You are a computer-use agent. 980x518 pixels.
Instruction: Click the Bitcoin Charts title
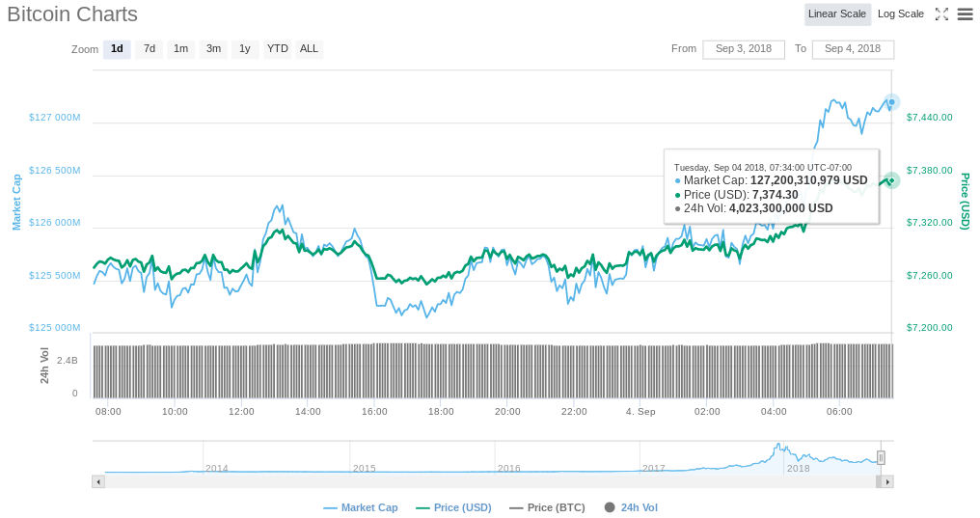pyautogui.click(x=72, y=14)
